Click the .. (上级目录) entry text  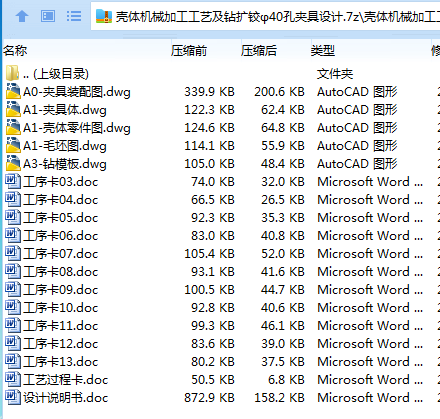(x=56, y=74)
